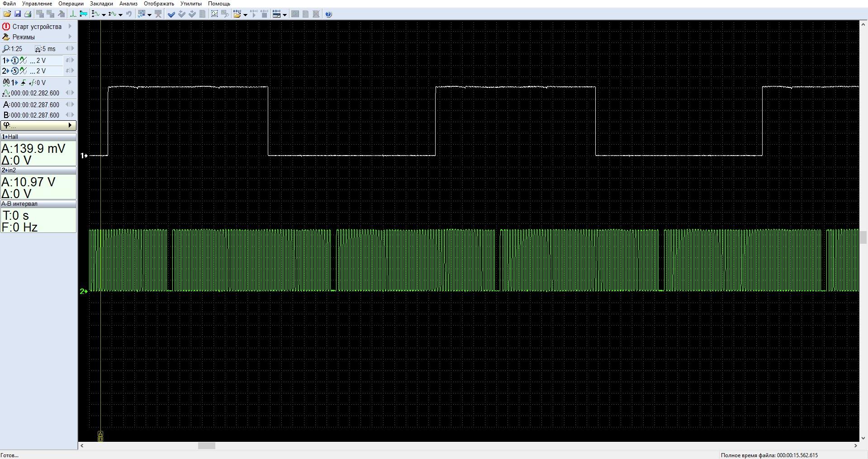The width and height of the screenshot is (868, 459).
Task: Click the vertical scrollbar thumb at right
Action: [x=863, y=237]
